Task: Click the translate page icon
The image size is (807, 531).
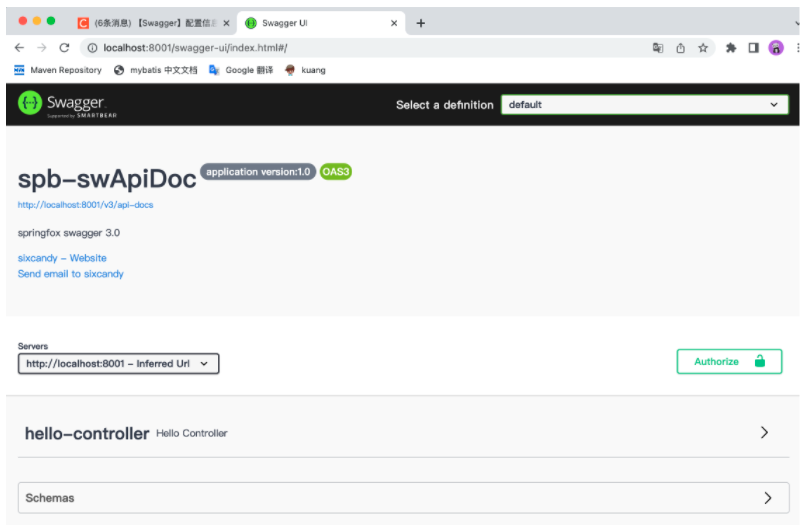Action: (658, 48)
